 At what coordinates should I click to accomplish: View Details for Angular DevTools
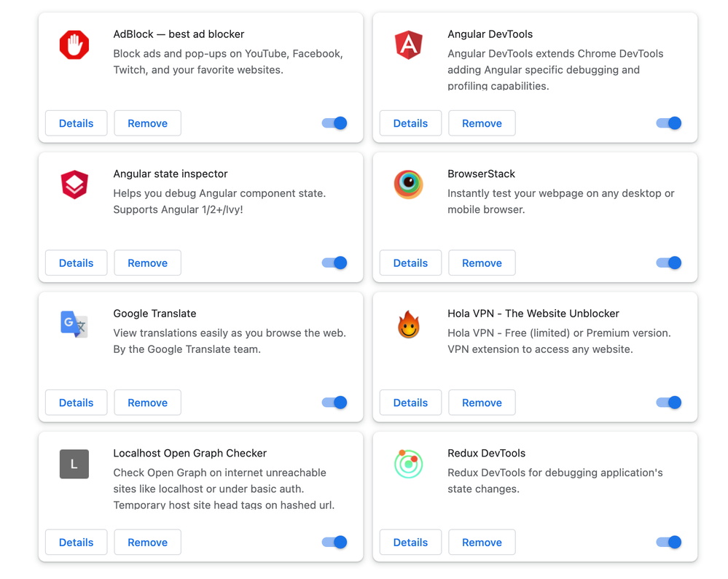point(410,123)
